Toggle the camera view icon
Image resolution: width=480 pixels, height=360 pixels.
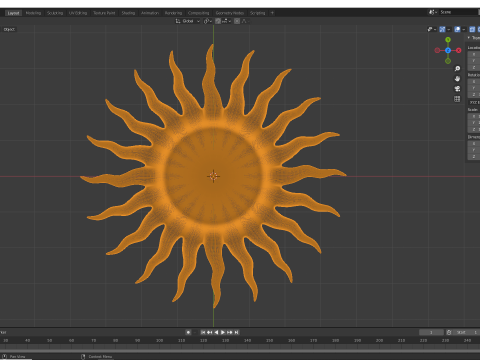pyautogui.click(x=457, y=89)
